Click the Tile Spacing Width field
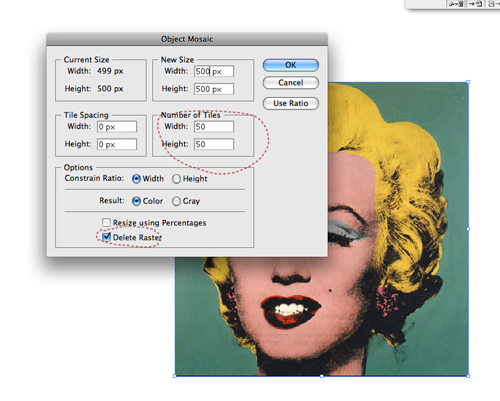The image size is (500, 401). pyautogui.click(x=117, y=127)
